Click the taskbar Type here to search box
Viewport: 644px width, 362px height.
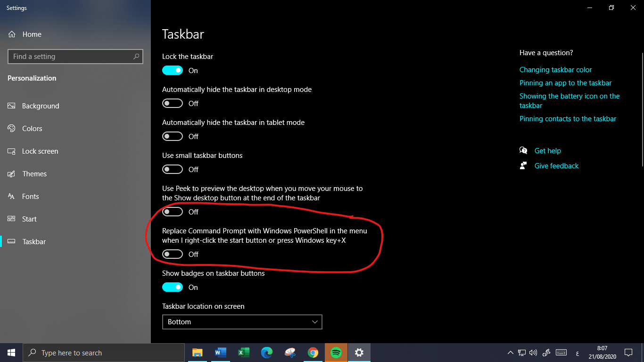pyautogui.click(x=104, y=353)
